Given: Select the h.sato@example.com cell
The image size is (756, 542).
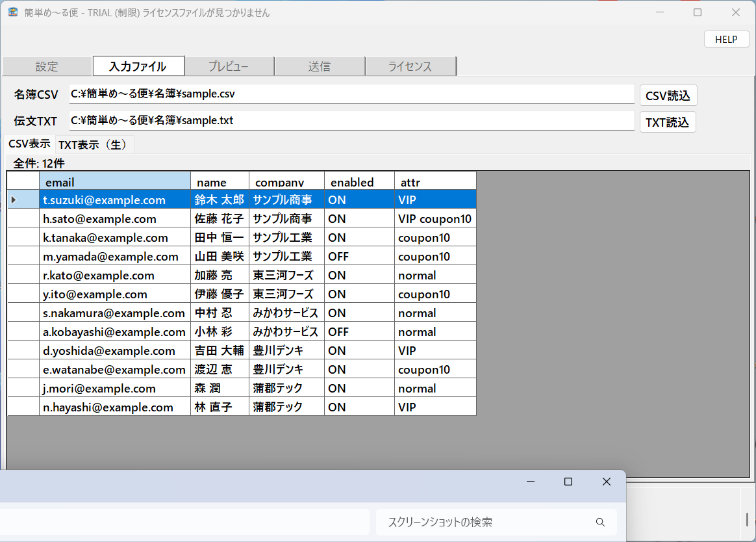Looking at the screenshot, I should pyautogui.click(x=114, y=219).
